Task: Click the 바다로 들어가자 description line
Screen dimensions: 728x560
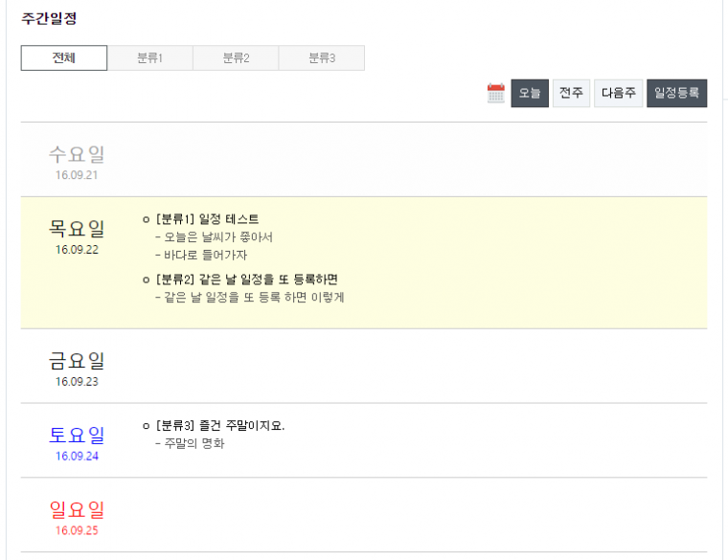Action: pyautogui.click(x=205, y=255)
